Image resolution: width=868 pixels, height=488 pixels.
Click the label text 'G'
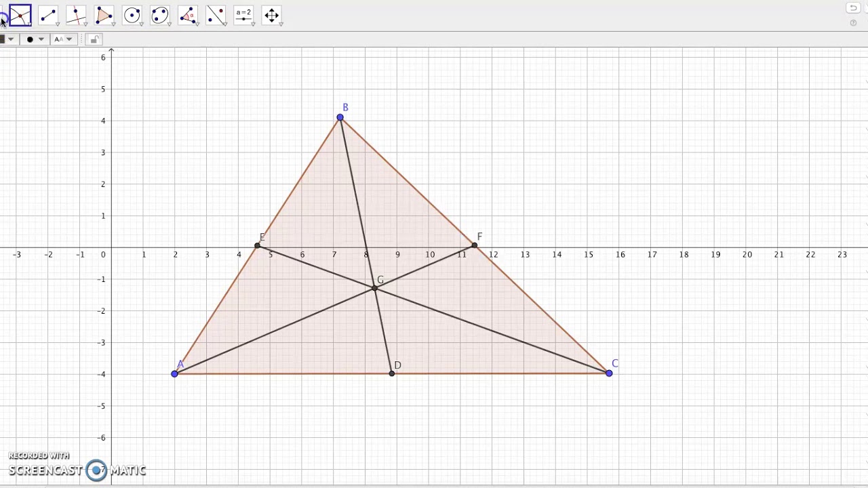[380, 280]
